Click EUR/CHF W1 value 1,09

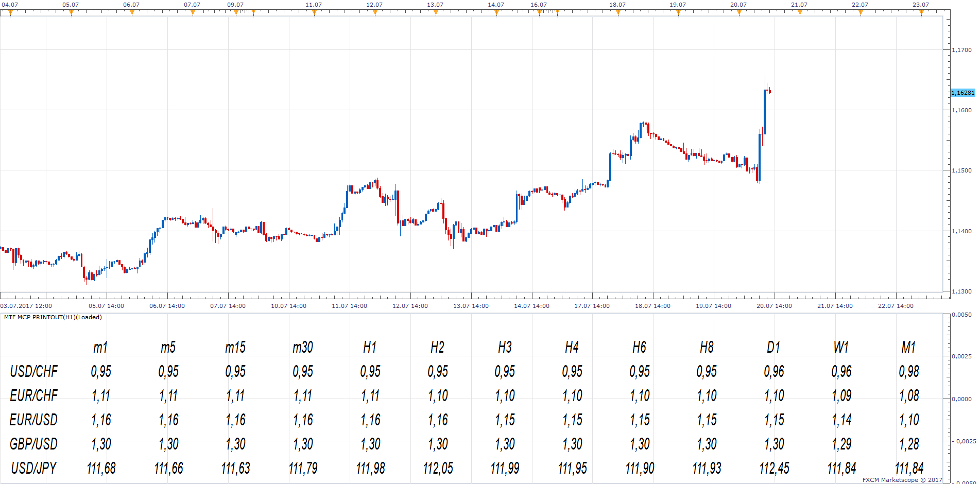point(841,396)
